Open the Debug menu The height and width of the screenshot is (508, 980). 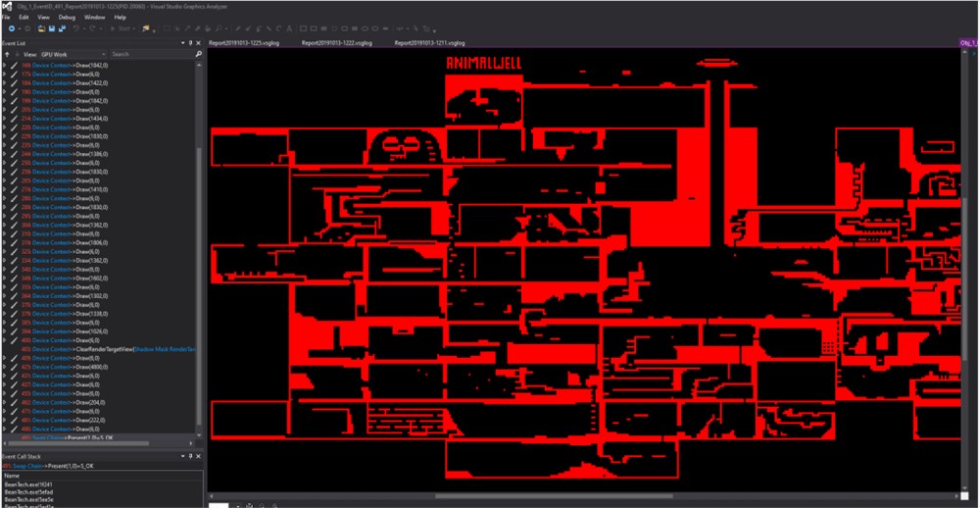tap(67, 18)
